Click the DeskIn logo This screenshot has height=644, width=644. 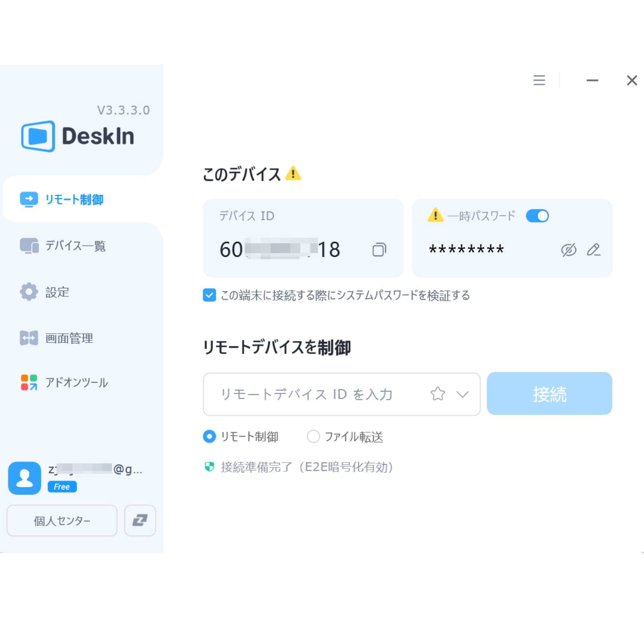pyautogui.click(x=78, y=136)
